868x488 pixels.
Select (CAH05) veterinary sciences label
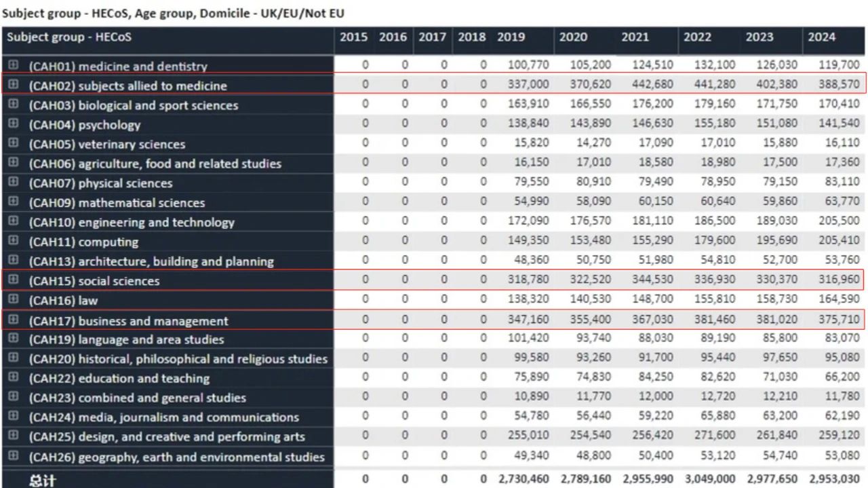click(x=106, y=145)
